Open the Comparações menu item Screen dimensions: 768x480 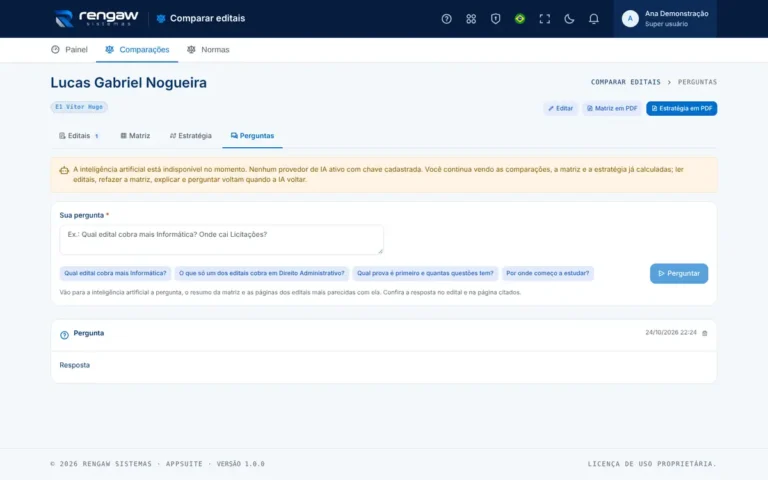tap(137, 49)
